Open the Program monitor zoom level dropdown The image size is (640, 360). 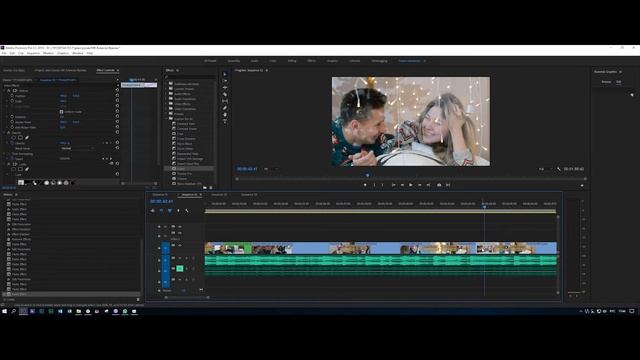pos(270,169)
